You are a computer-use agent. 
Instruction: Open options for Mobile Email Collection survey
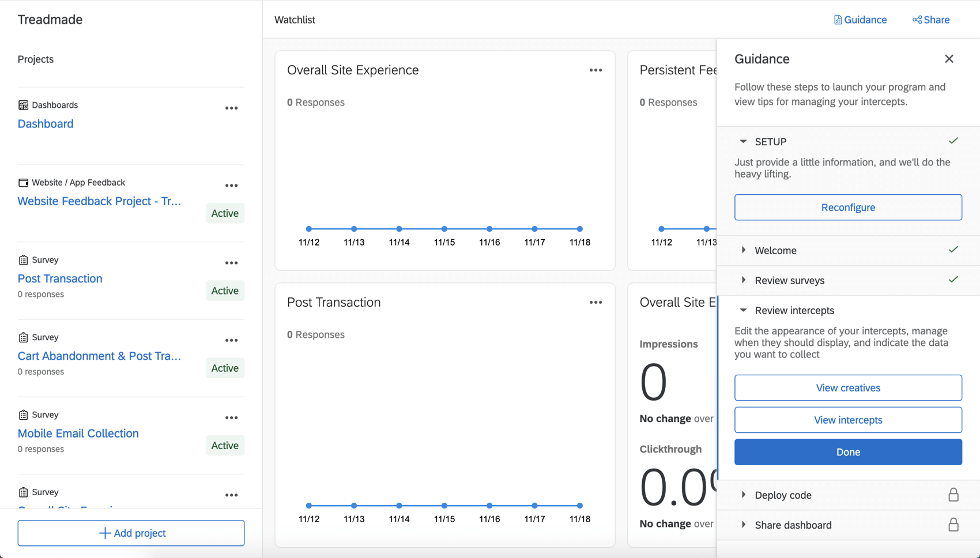231,418
